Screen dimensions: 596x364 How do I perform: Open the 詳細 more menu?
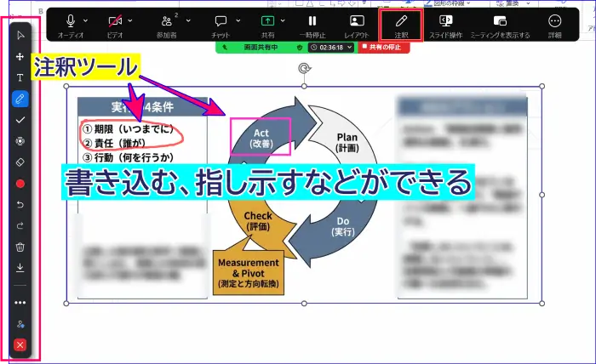(555, 25)
